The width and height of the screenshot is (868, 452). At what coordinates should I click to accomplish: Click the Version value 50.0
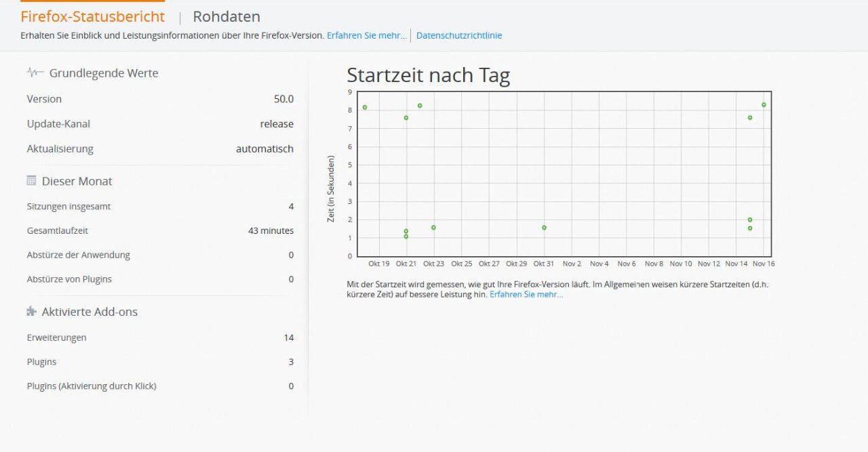point(283,99)
